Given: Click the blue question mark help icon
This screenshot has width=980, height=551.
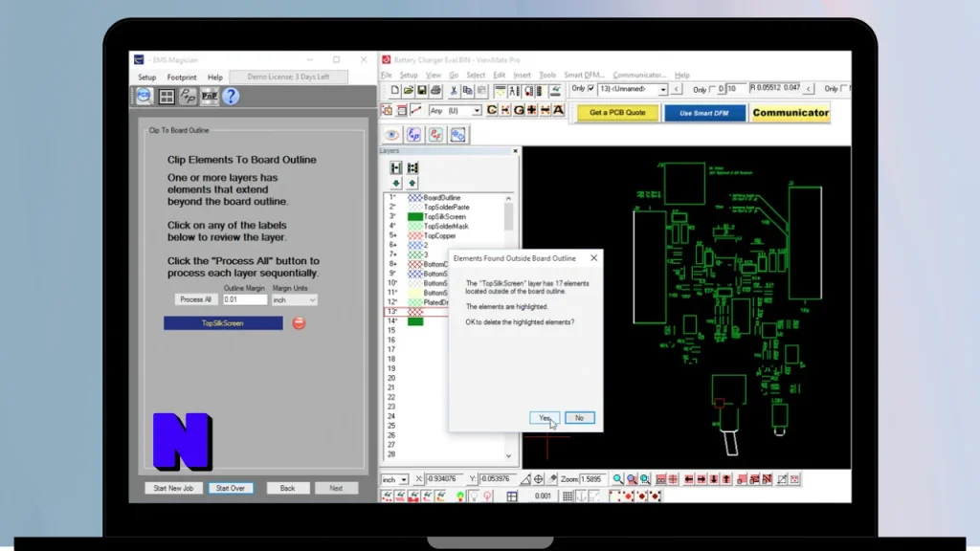Looking at the screenshot, I should coord(231,97).
